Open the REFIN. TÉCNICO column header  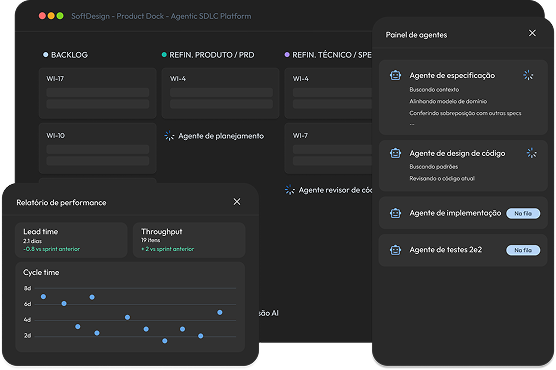coord(332,55)
